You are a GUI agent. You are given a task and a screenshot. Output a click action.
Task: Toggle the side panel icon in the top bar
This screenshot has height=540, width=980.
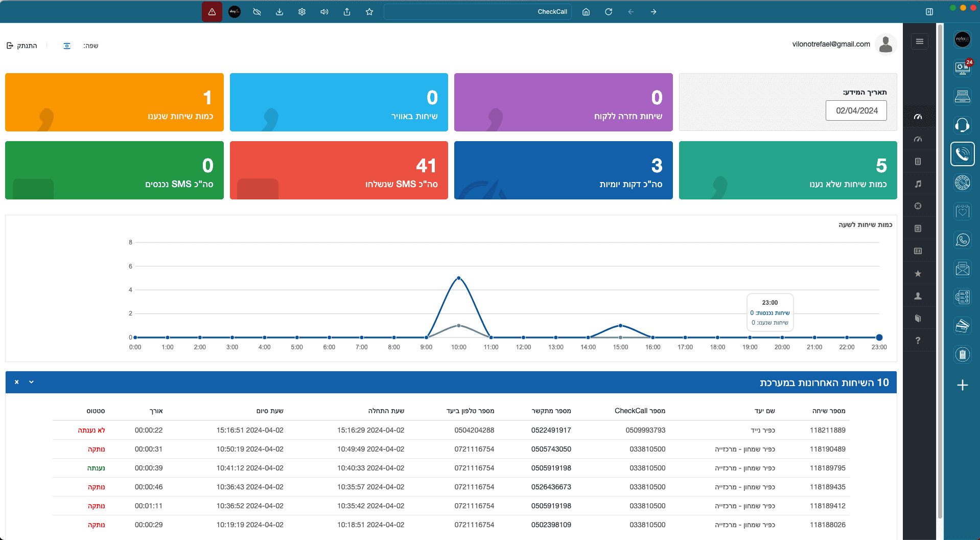929,12
